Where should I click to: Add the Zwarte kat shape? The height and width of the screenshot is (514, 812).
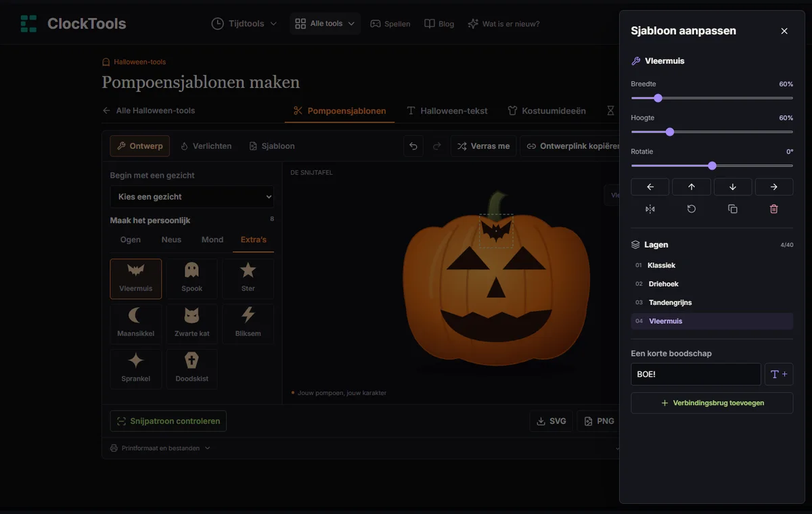point(192,324)
